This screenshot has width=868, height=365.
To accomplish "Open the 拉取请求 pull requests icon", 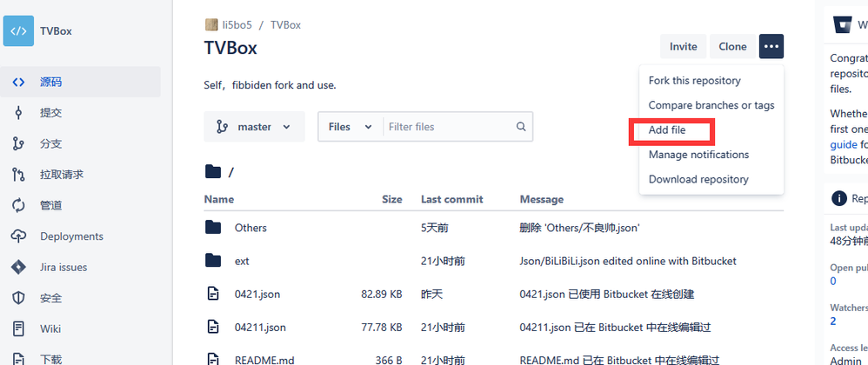I will pyautogui.click(x=18, y=175).
